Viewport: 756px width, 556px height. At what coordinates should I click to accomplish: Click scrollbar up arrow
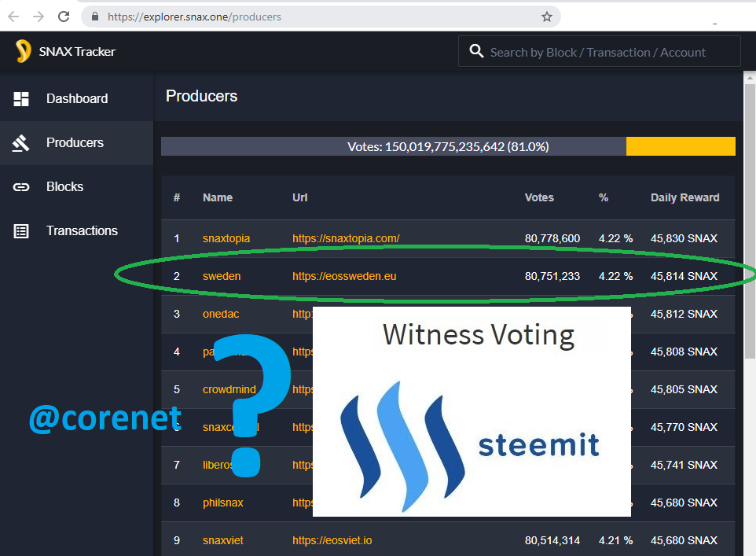pyautogui.click(x=750, y=77)
